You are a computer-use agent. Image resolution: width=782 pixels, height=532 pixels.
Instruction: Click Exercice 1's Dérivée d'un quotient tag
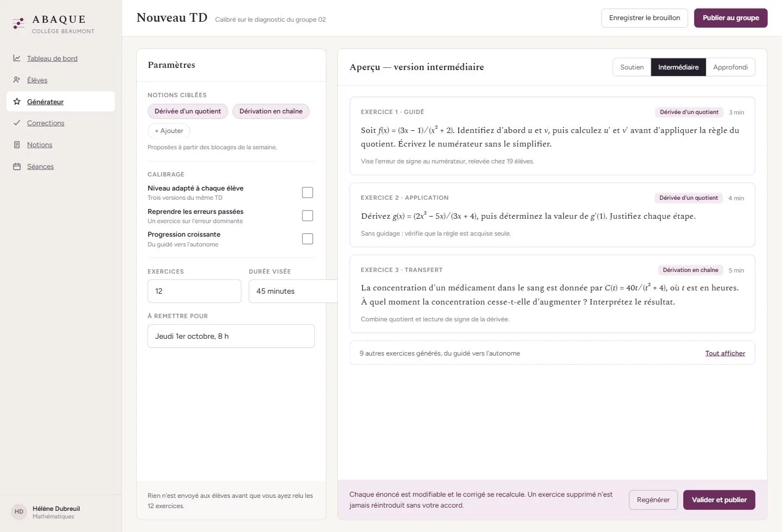[x=689, y=112]
